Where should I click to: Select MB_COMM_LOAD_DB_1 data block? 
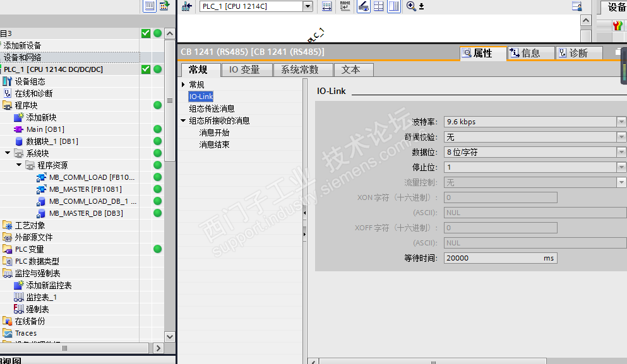click(x=92, y=201)
